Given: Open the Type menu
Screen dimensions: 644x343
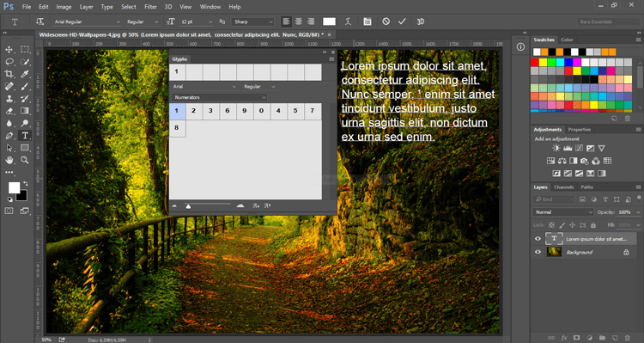Looking at the screenshot, I should (106, 7).
